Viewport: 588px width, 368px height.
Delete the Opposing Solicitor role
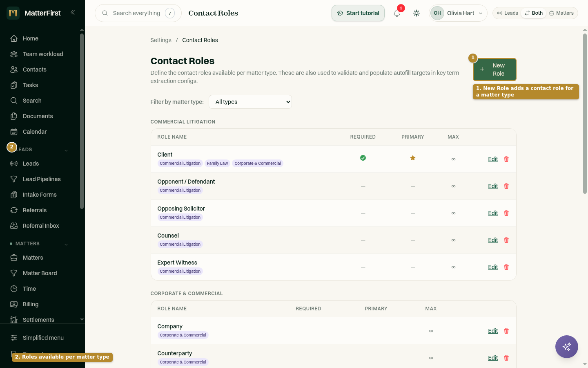coord(506,213)
